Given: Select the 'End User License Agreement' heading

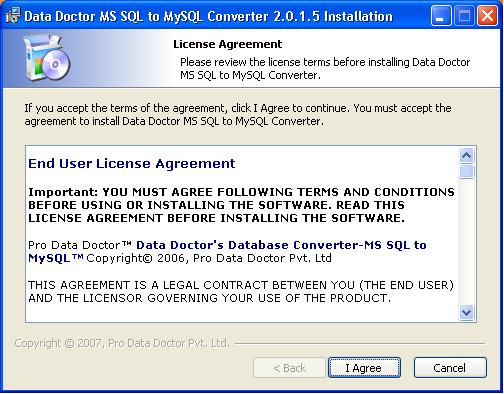Looking at the screenshot, I should pos(132,164).
